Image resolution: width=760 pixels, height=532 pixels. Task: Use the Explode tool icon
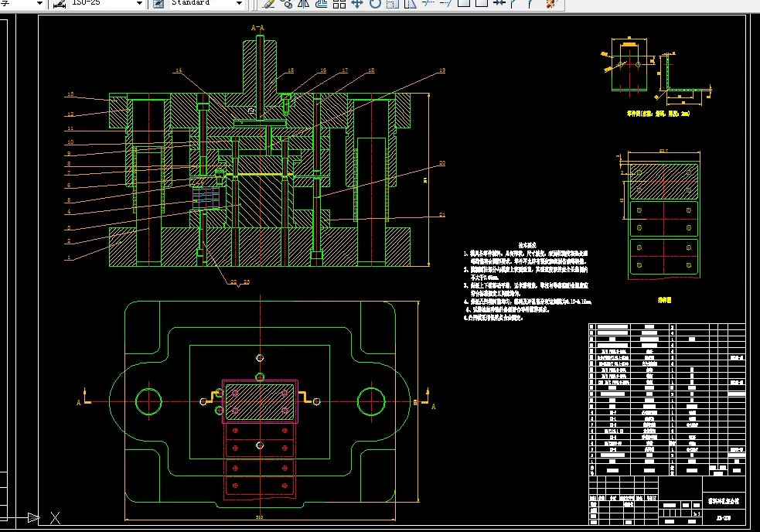point(550,3)
